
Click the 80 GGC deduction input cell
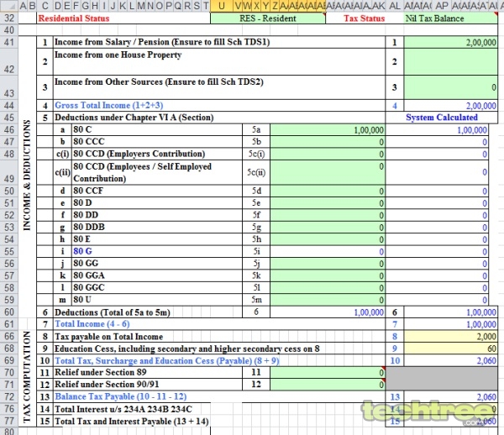click(x=328, y=287)
